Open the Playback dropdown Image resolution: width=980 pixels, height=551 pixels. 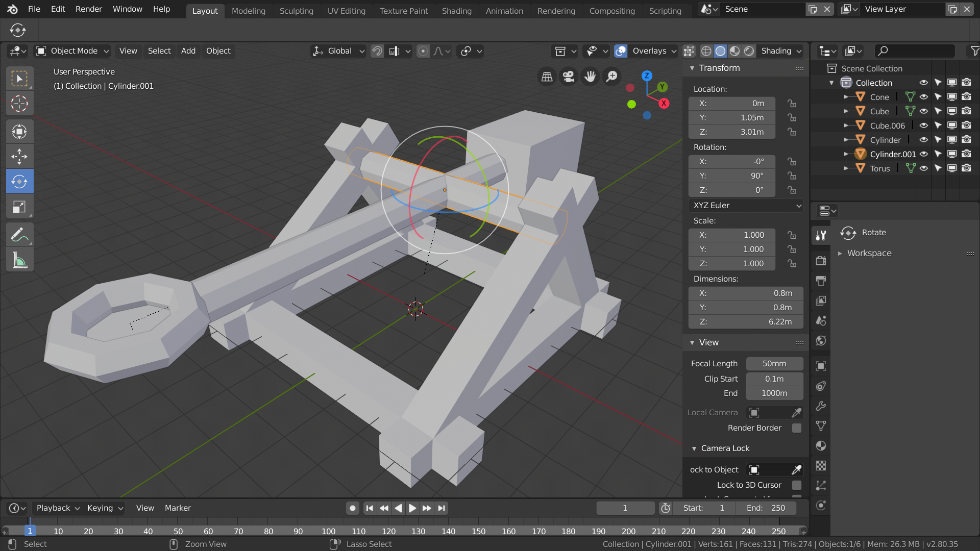(57, 508)
